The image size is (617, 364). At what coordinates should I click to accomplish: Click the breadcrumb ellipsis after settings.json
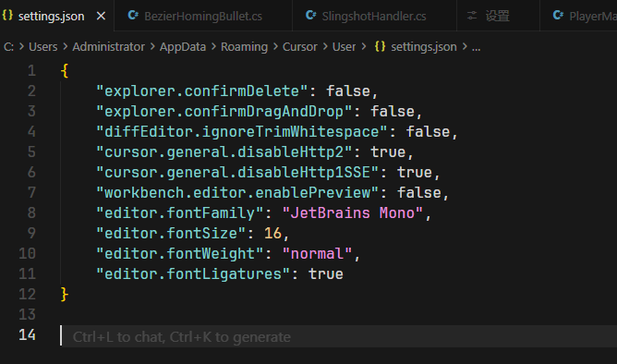tap(476, 48)
